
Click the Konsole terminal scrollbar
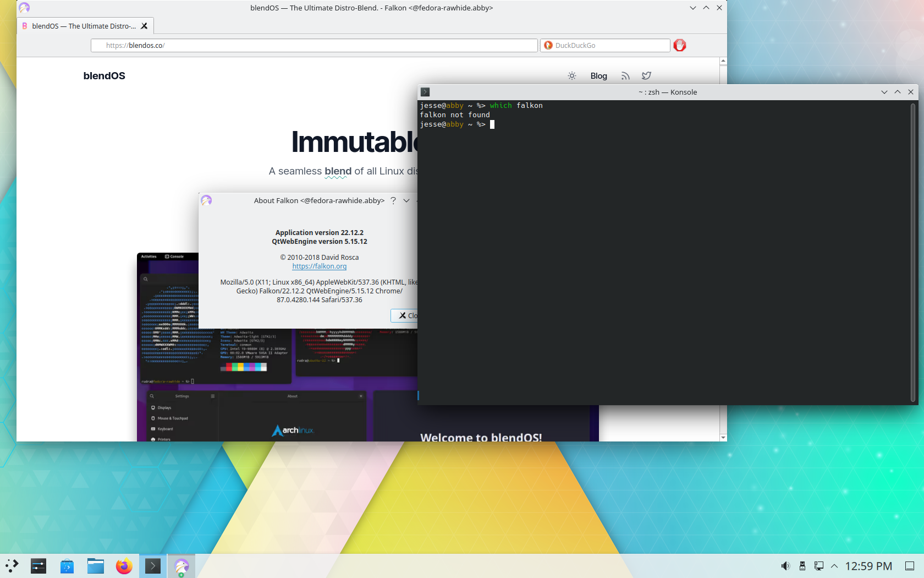pyautogui.click(x=913, y=252)
